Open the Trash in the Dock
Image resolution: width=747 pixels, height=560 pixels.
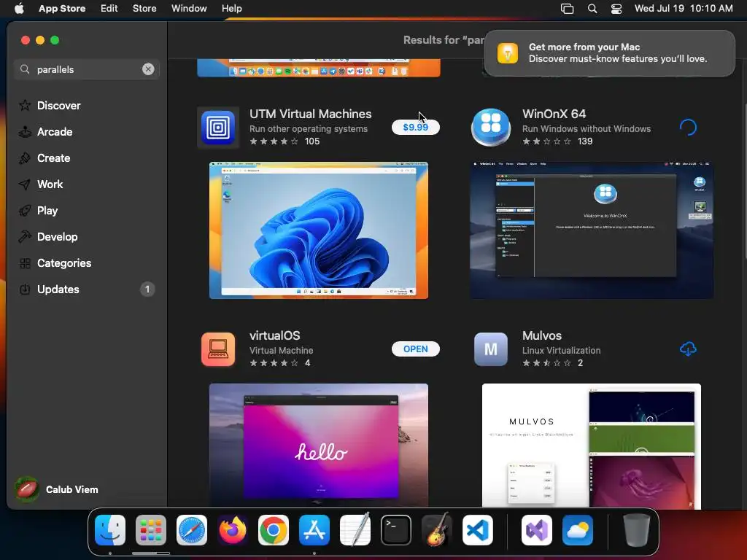[x=636, y=529]
